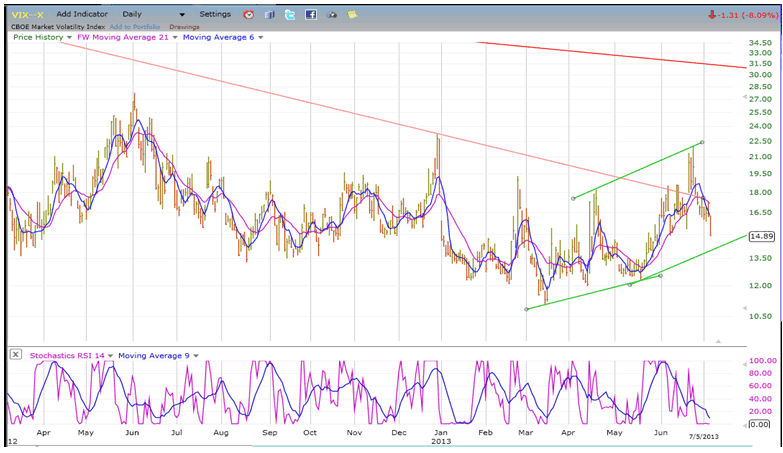Click the alarm clock alert icon
Viewport: 783px width, 453px height.
[x=249, y=15]
